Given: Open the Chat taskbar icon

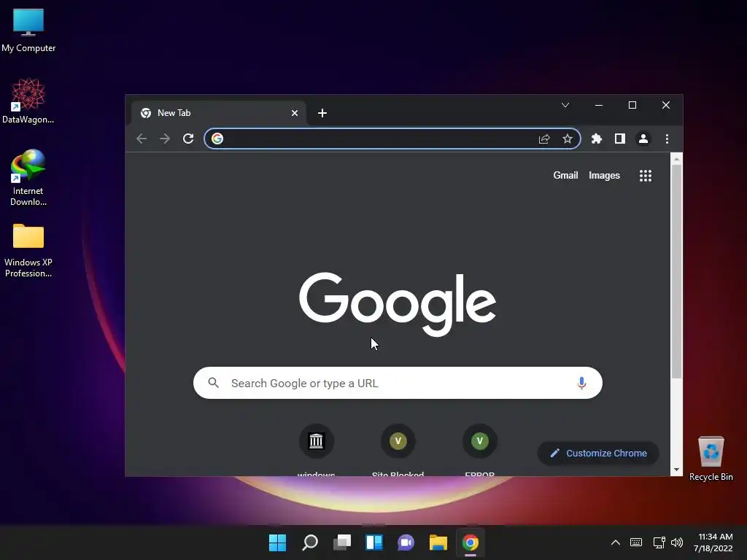Looking at the screenshot, I should coord(406,542).
